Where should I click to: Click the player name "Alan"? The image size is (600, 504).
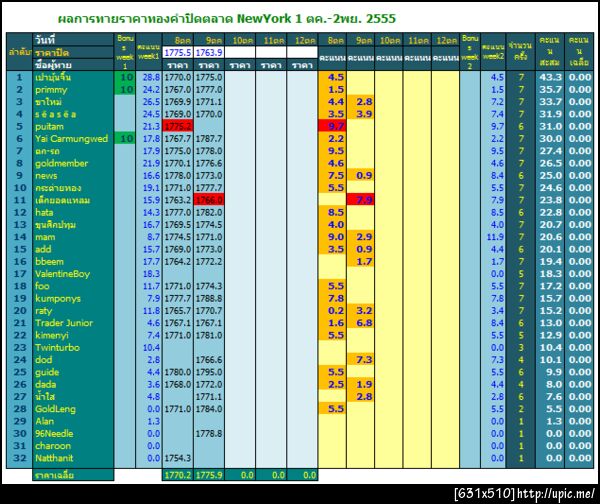point(44,421)
